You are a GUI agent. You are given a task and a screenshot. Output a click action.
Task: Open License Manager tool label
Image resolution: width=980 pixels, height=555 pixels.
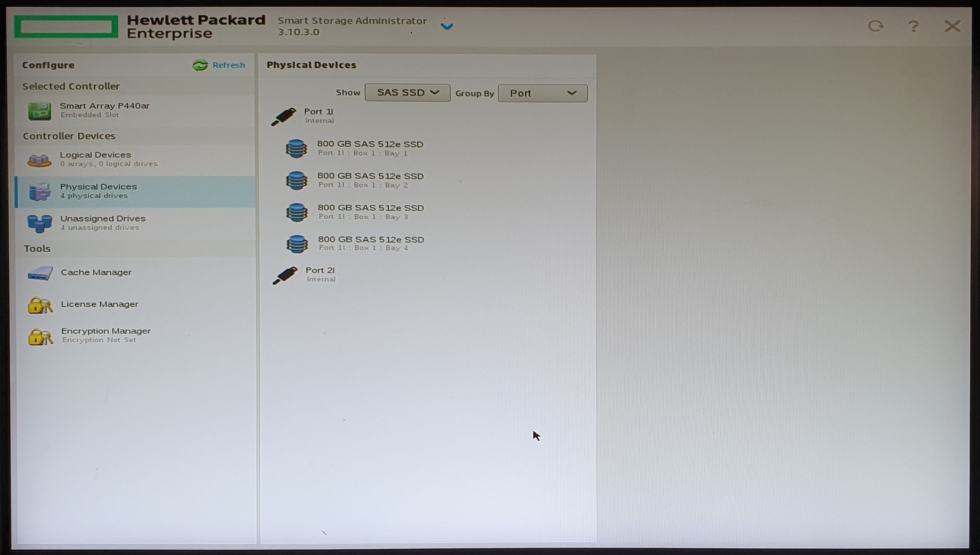[99, 304]
